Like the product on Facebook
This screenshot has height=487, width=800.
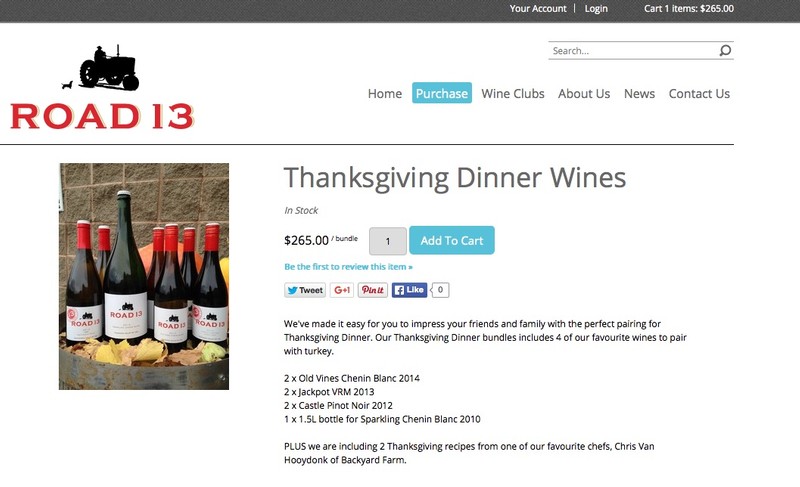(x=409, y=290)
